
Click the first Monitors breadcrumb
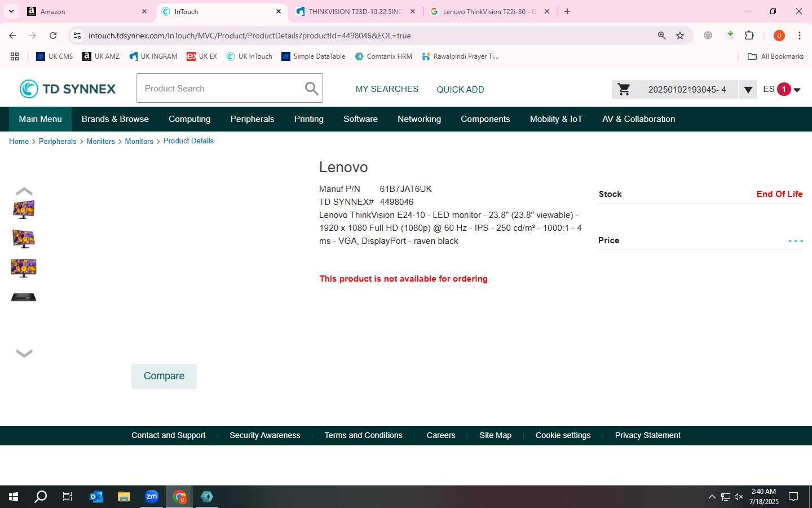point(100,141)
